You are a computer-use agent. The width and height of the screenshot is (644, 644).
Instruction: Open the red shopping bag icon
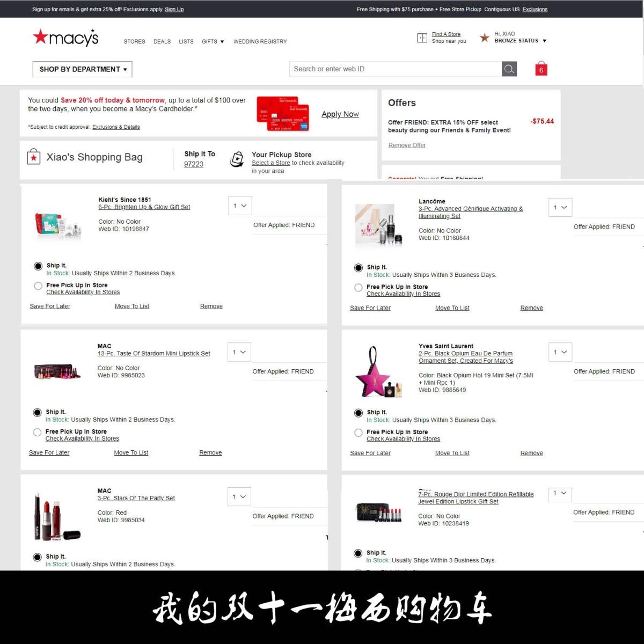tap(541, 69)
